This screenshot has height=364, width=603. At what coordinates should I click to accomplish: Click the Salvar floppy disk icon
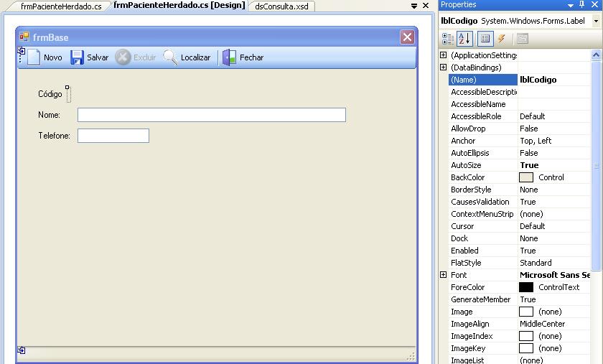[77, 57]
